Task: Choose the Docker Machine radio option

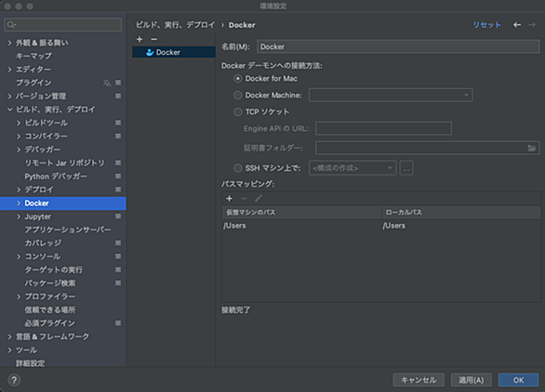Action: coord(238,95)
